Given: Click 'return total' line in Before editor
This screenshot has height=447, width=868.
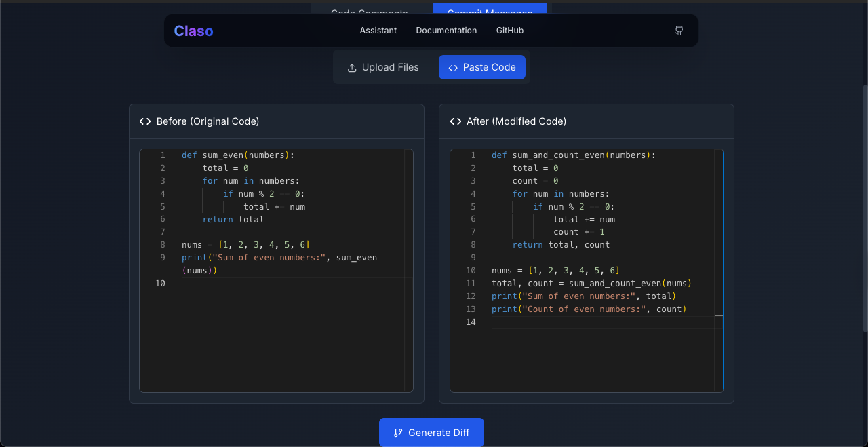Looking at the screenshot, I should [233, 219].
